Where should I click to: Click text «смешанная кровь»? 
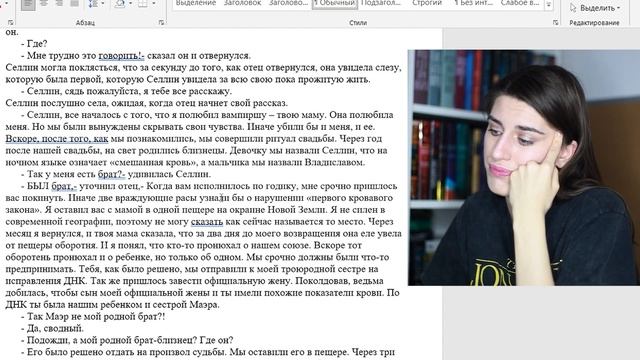[x=153, y=162]
